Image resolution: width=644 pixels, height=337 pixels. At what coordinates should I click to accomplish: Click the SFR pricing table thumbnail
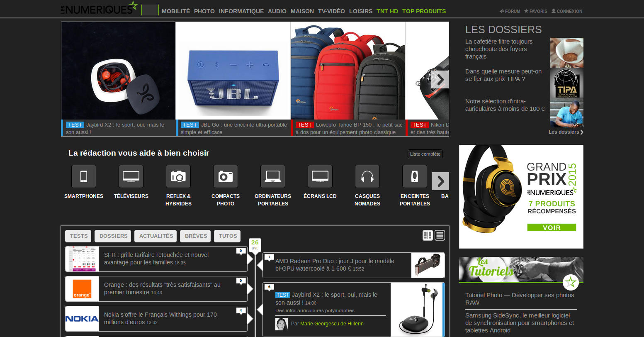[82, 259]
